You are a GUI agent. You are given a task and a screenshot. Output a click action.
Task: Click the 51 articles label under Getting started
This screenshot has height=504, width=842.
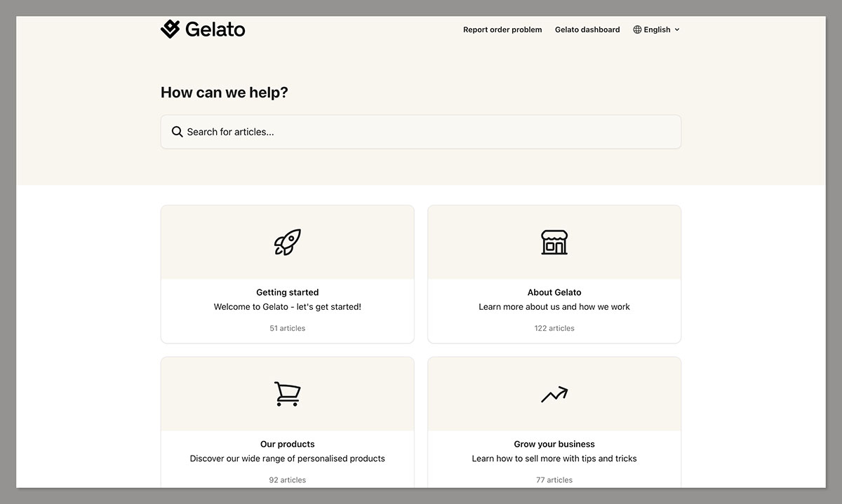tap(287, 327)
